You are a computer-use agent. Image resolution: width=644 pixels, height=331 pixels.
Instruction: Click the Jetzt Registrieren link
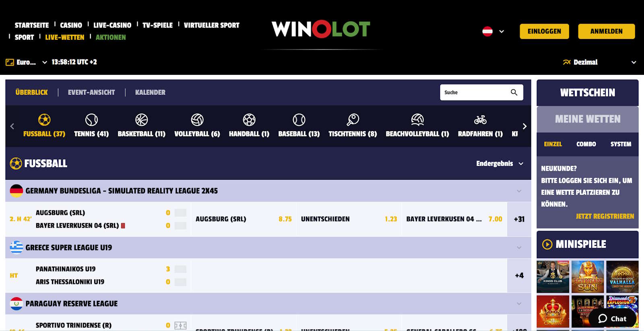tap(605, 216)
